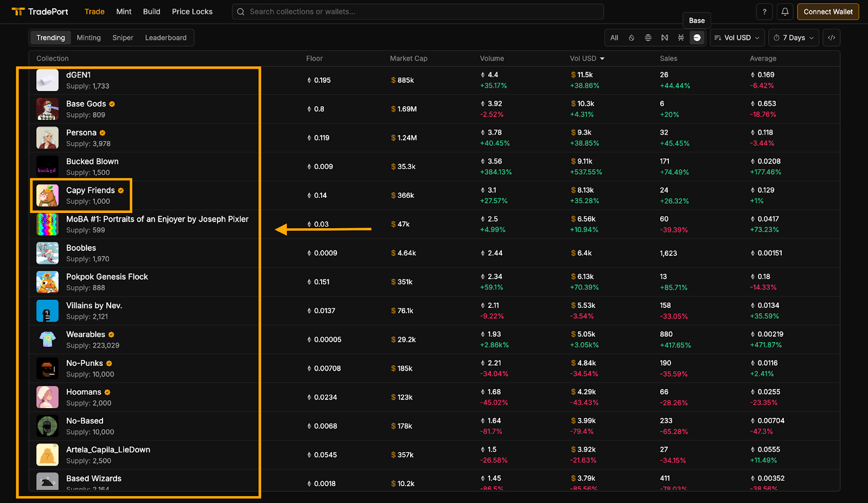The height and width of the screenshot is (503, 868).
Task: Open Wearables t-shirt thumbnail
Action: coord(47,339)
